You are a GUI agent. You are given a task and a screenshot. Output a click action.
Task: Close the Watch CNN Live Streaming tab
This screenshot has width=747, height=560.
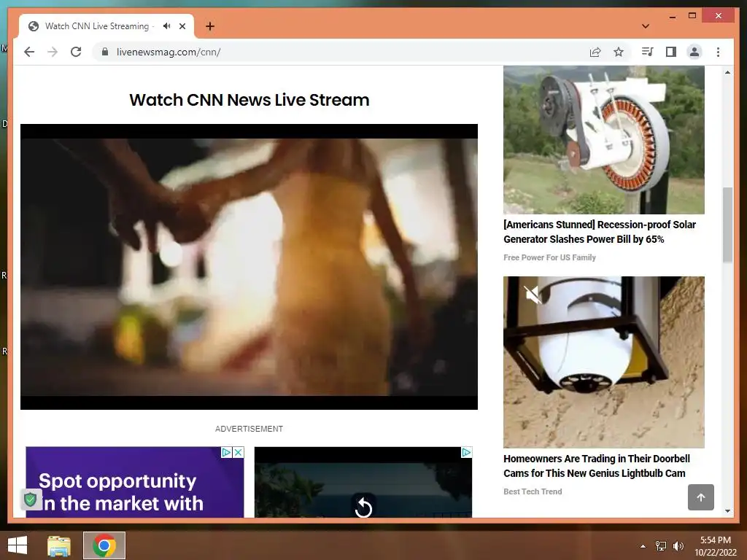182,26
